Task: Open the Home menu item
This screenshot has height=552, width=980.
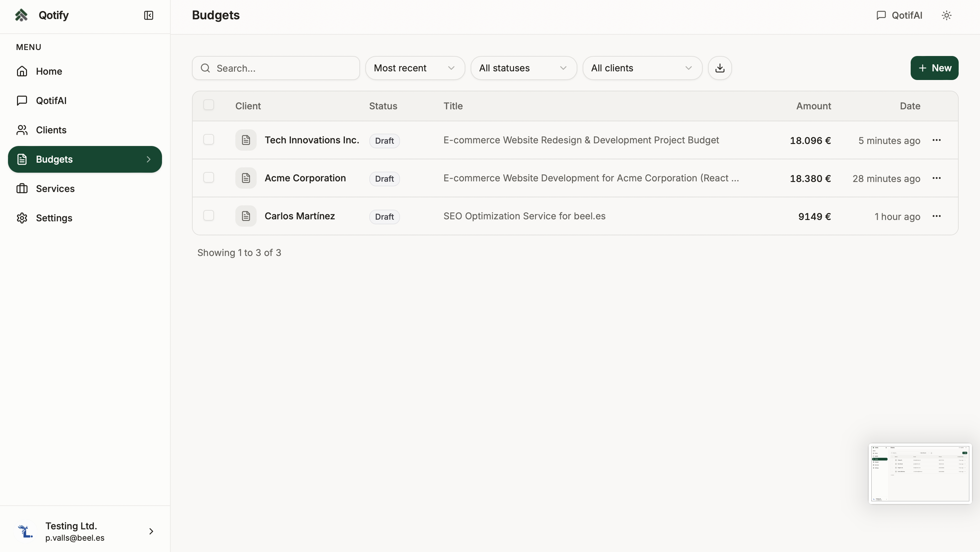Action: click(x=49, y=71)
